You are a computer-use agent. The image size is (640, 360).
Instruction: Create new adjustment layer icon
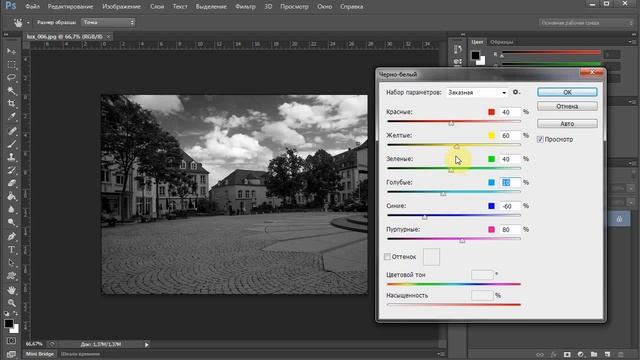click(580, 355)
